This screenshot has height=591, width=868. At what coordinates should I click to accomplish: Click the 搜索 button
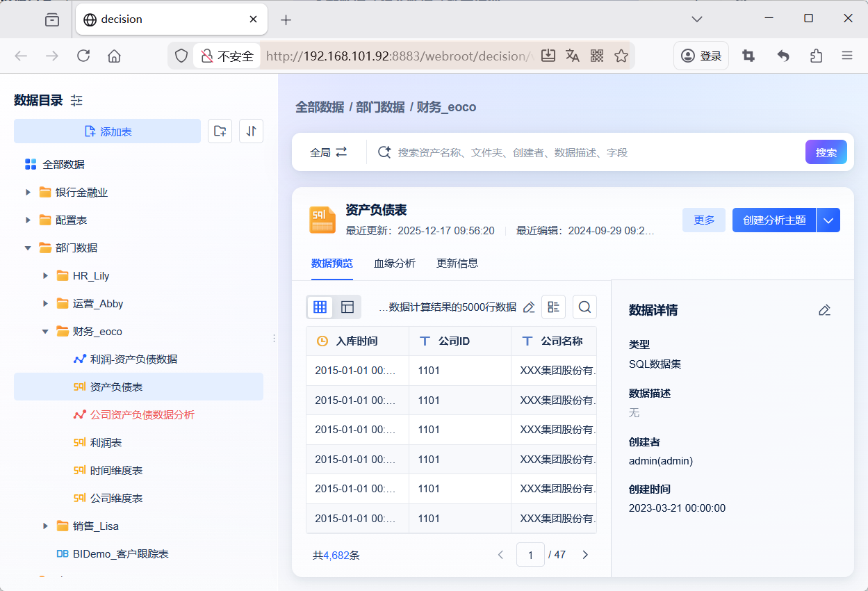(x=826, y=152)
